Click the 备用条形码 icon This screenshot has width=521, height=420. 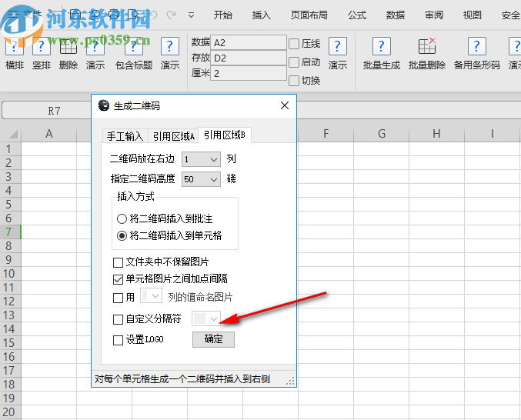click(477, 46)
